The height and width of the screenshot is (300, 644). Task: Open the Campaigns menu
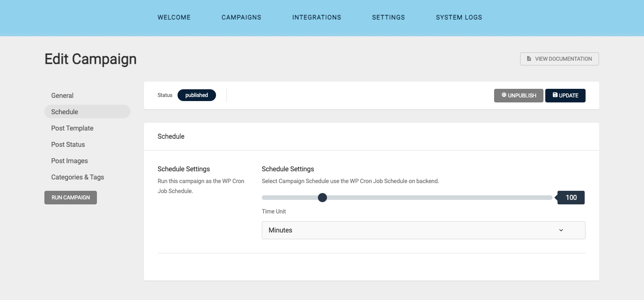tap(241, 17)
